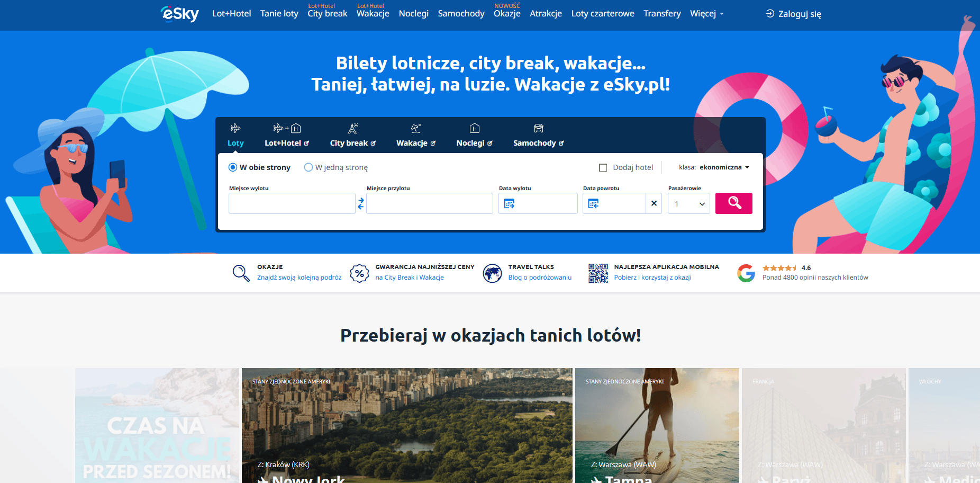This screenshot has width=980, height=483.
Task: Open Tanie loty in top menu
Action: (279, 14)
